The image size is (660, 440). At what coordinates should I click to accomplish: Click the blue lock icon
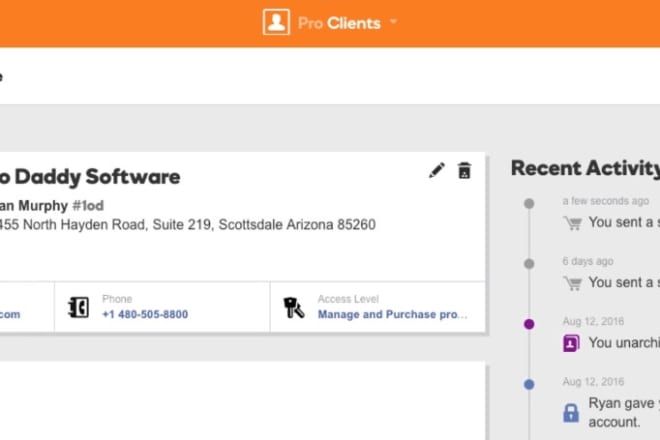coord(571,413)
